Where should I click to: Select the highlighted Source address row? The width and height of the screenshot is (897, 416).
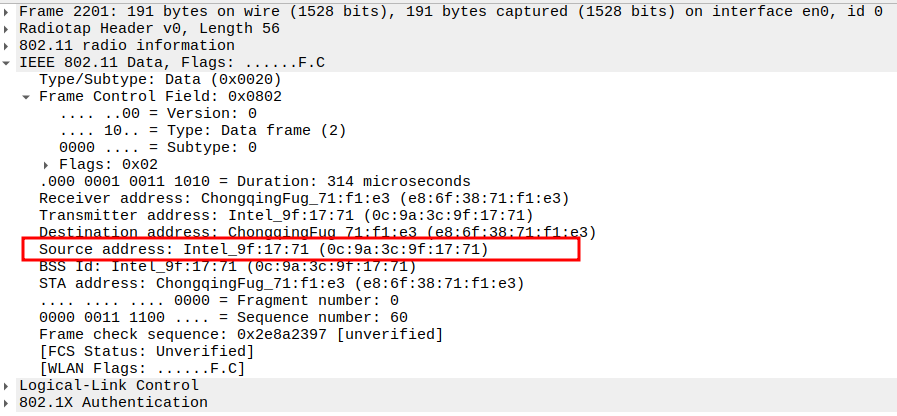pos(263,249)
